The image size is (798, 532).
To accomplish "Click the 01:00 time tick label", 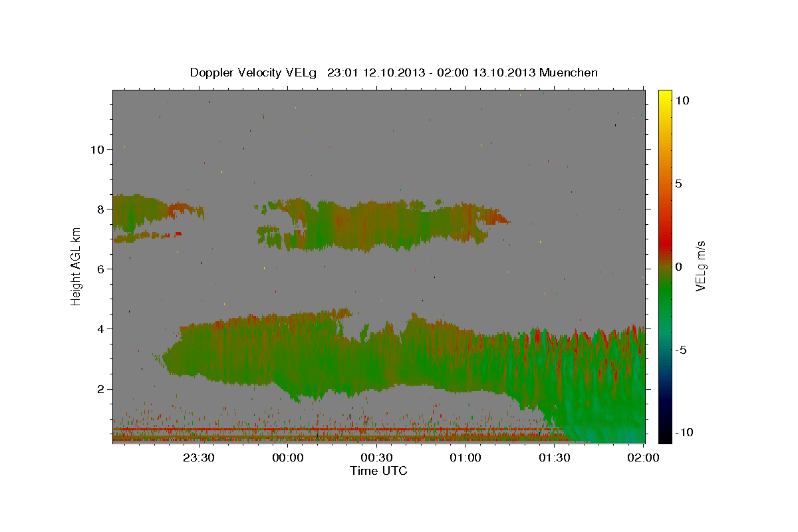I will coord(465,458).
